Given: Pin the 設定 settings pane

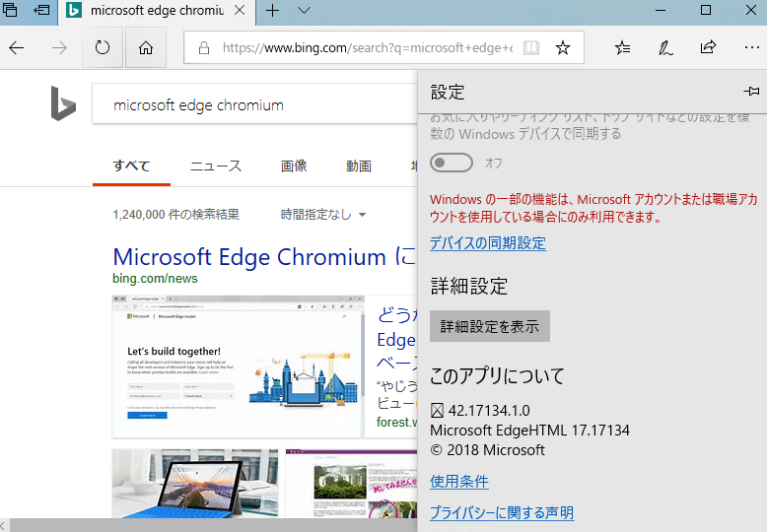Looking at the screenshot, I should tap(751, 91).
